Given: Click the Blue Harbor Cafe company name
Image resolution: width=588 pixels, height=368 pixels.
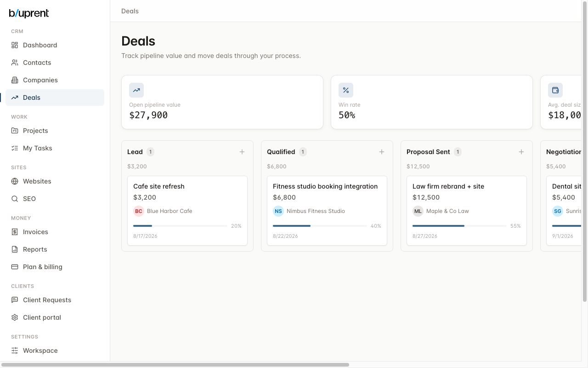Looking at the screenshot, I should (170, 211).
